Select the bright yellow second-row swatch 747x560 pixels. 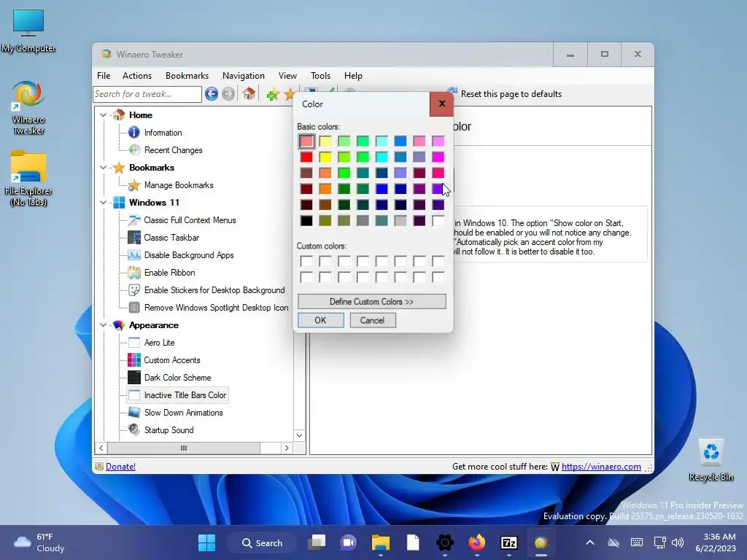tap(325, 157)
